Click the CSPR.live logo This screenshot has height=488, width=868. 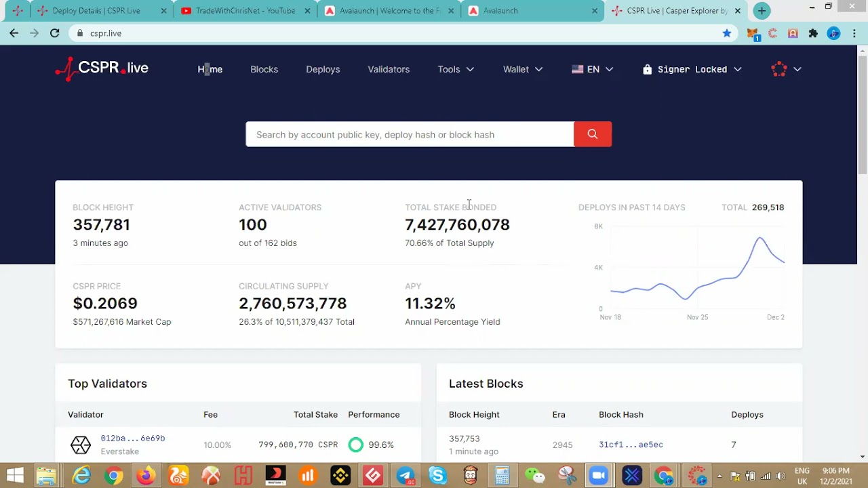pos(102,68)
